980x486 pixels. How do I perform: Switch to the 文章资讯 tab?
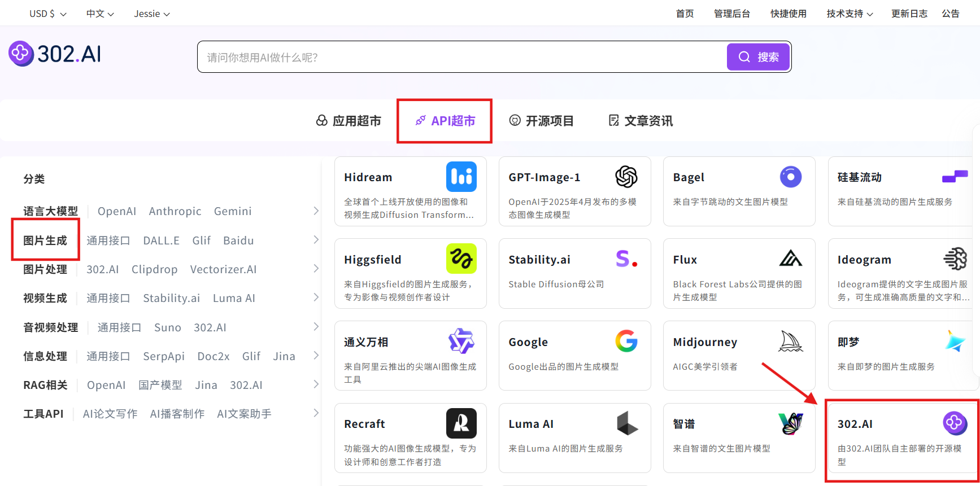[641, 121]
